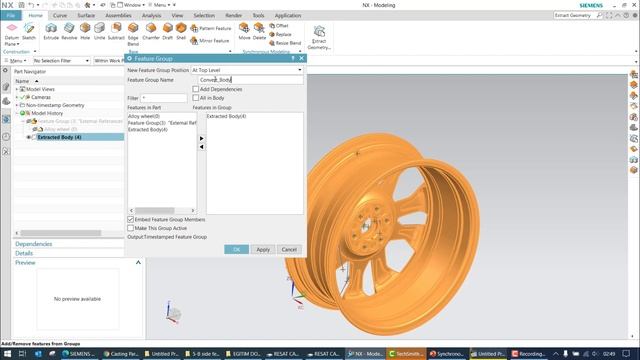Viewport: 640px width, 360px height.
Task: Uncheck Embed Feature Group Members
Action: coord(131,219)
